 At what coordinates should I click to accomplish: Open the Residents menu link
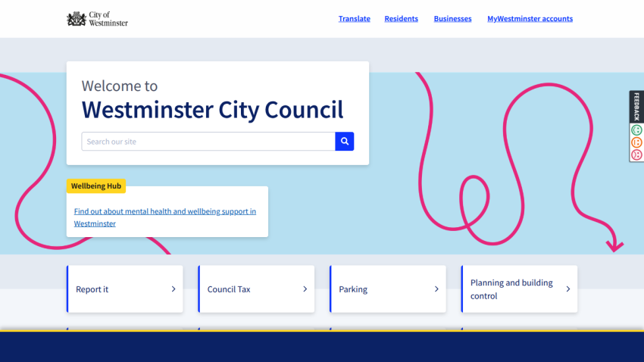(402, 18)
